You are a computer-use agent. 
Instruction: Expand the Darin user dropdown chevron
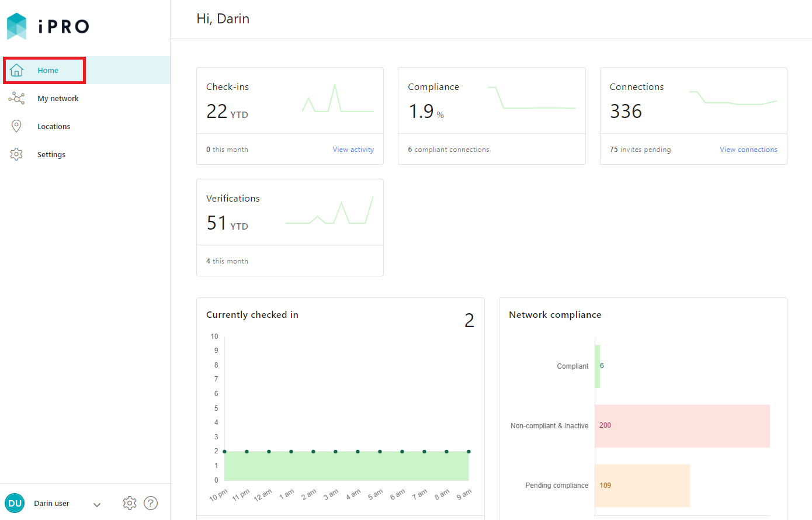(x=97, y=504)
